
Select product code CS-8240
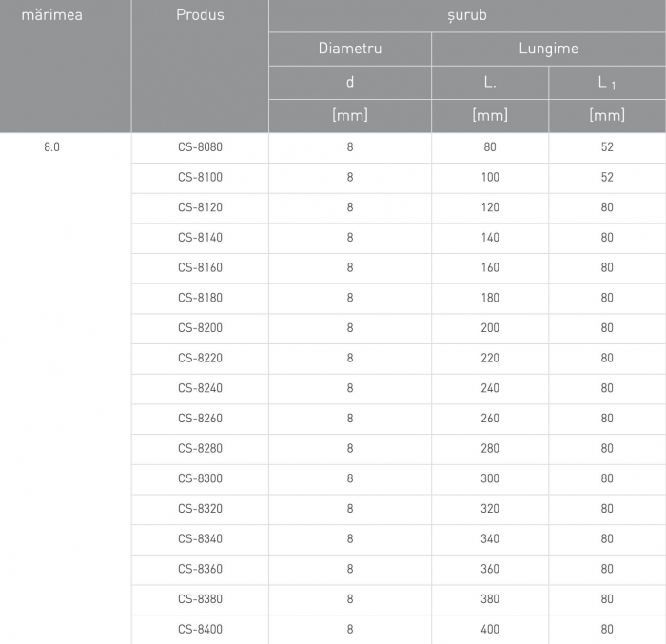coord(200,388)
